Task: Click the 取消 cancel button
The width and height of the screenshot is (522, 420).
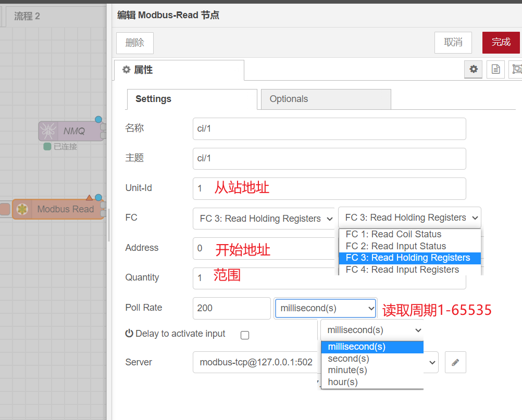Action: pos(453,42)
